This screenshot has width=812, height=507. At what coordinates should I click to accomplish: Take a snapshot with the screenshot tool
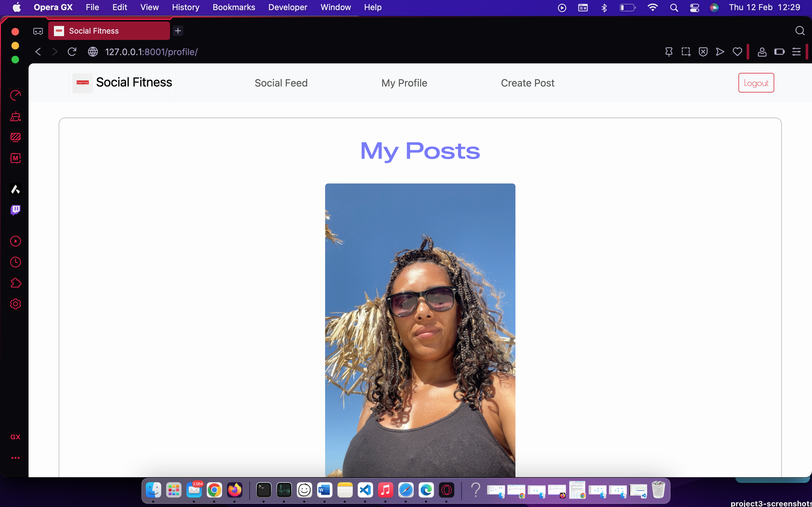tap(686, 52)
